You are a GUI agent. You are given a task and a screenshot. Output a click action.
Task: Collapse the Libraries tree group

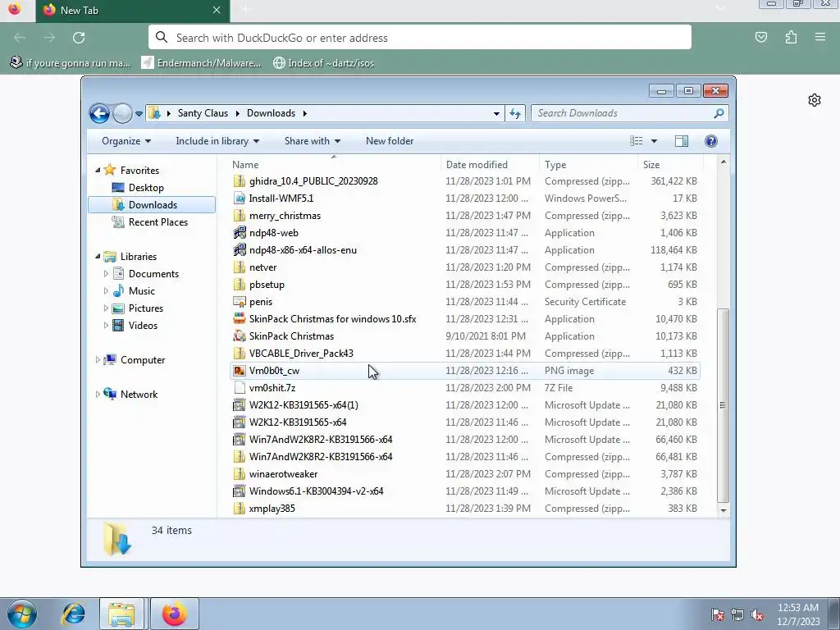[x=98, y=257]
